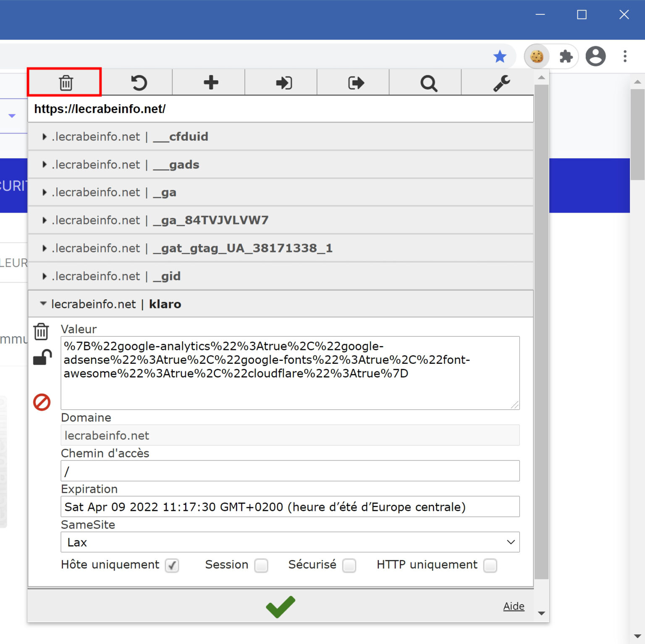Click the page scrollbar down arrow

coord(637,636)
